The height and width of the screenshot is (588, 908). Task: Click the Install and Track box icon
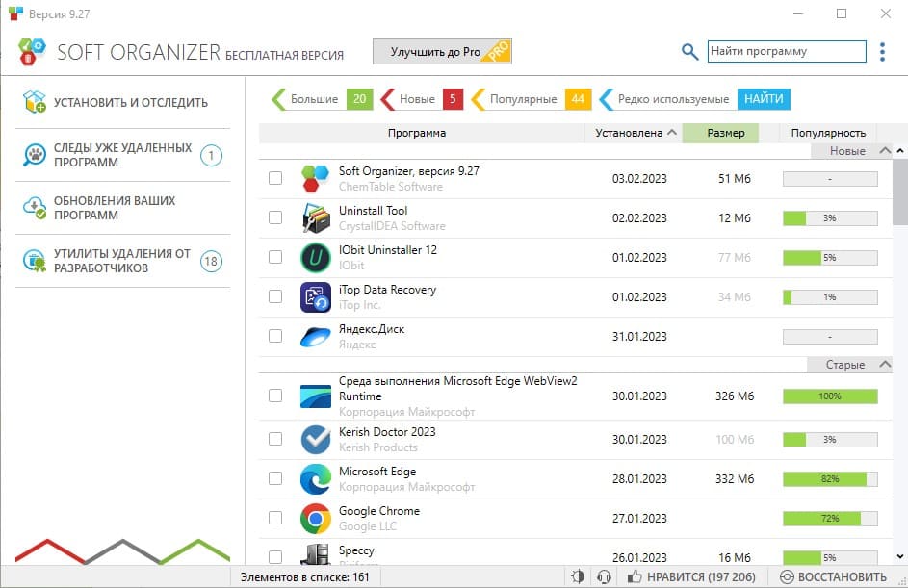point(34,102)
